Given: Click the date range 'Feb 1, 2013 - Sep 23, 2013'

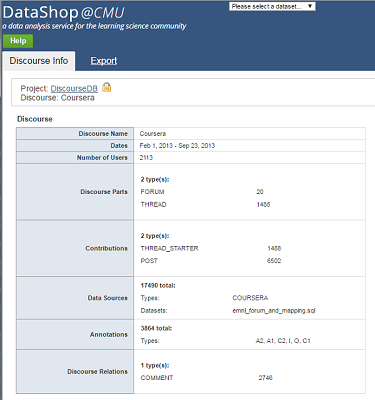Looking at the screenshot, I should (177, 146).
